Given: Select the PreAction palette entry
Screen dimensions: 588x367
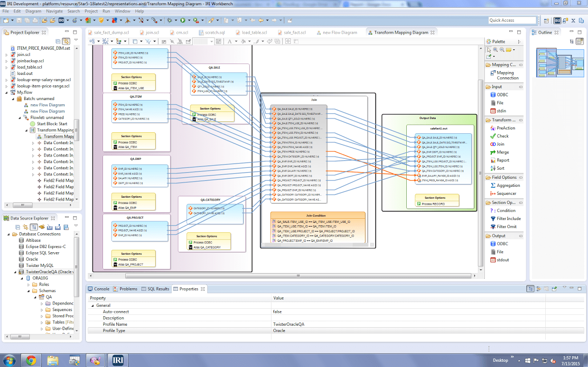Looking at the screenshot, I should point(502,128).
